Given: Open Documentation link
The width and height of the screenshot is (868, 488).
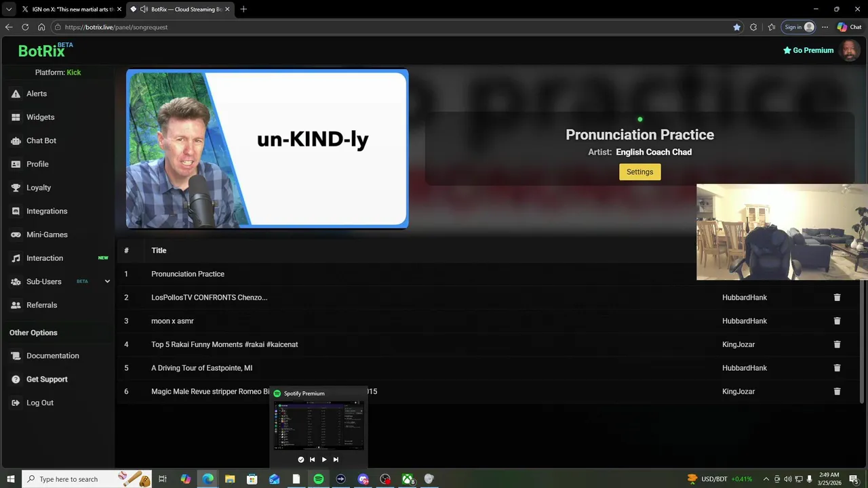Looking at the screenshot, I should [x=52, y=356].
